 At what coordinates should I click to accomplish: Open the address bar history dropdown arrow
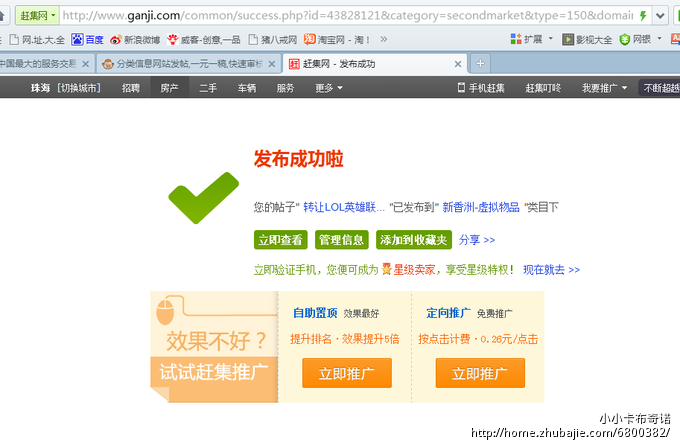tap(660, 16)
